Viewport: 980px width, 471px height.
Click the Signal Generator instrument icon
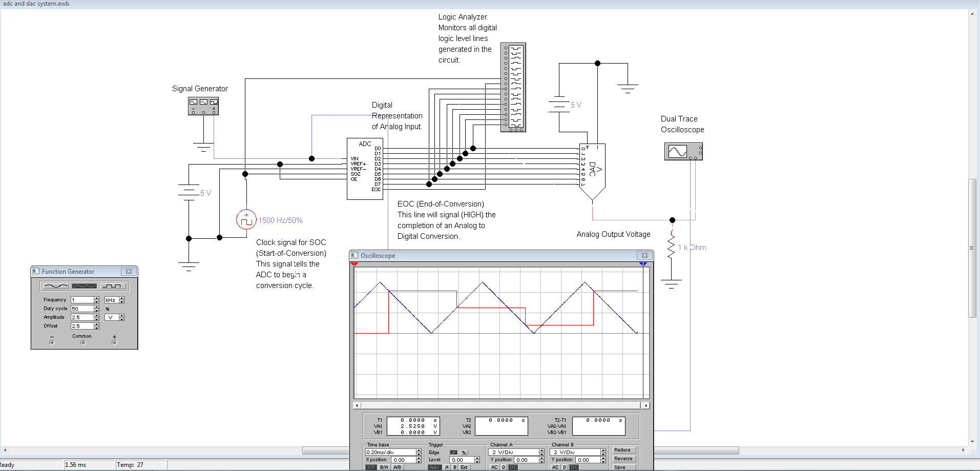pos(203,106)
